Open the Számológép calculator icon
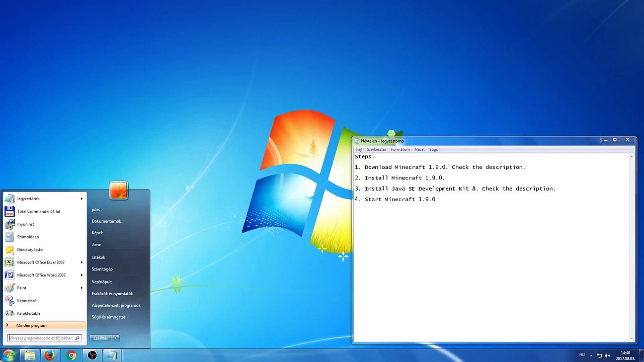 click(x=10, y=237)
